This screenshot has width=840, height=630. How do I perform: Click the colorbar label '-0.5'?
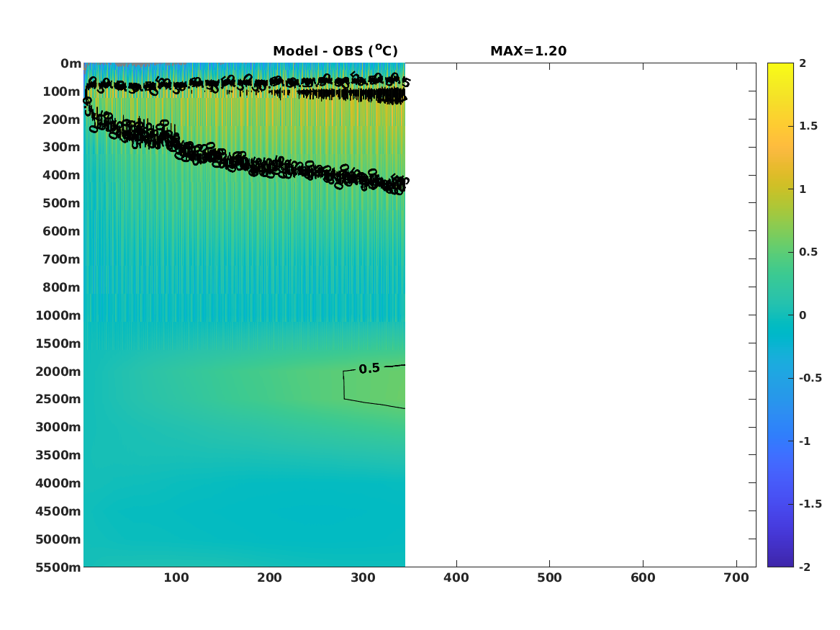810,378
